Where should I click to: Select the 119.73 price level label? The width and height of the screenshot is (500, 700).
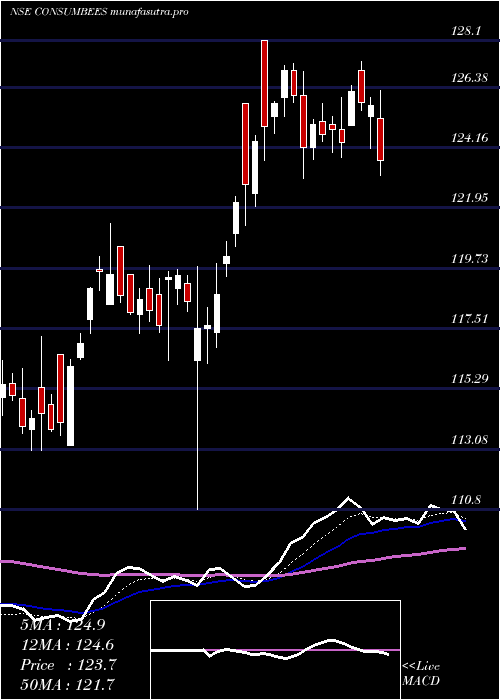coord(470,258)
